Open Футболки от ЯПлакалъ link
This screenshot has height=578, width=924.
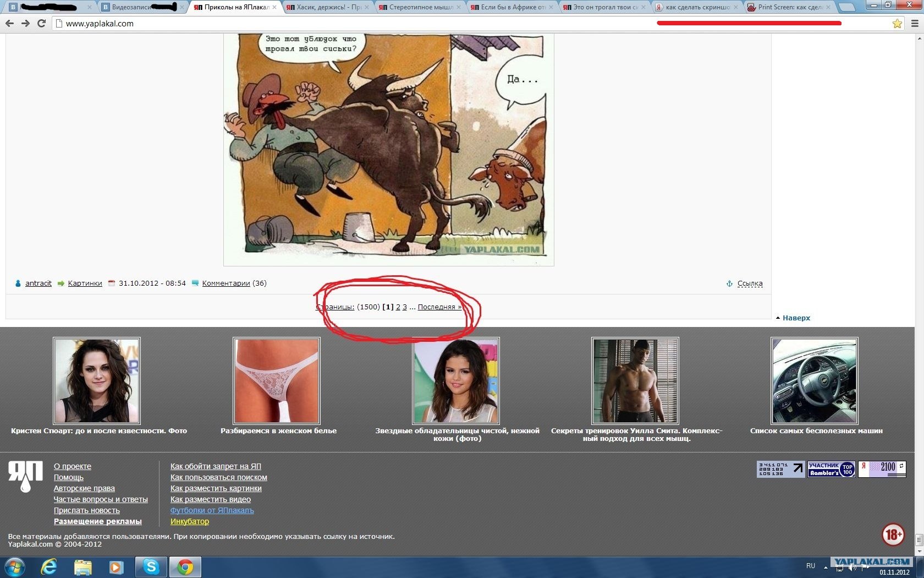212,510
